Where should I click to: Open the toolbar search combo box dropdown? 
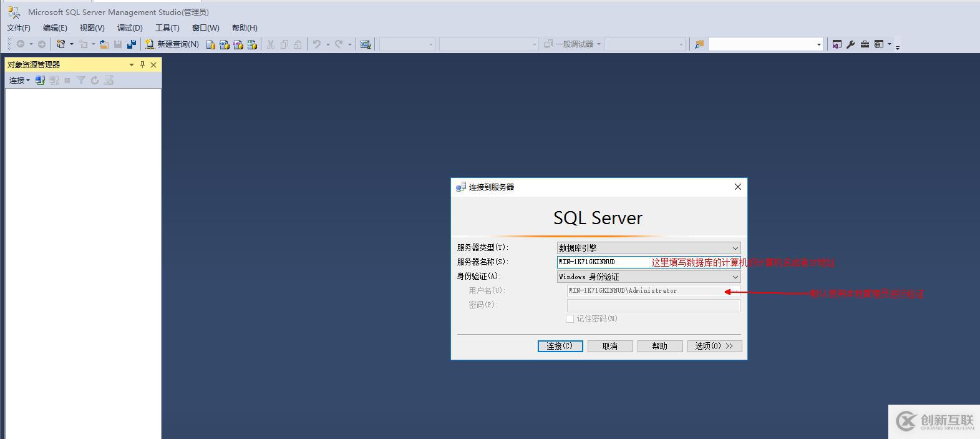[x=819, y=44]
